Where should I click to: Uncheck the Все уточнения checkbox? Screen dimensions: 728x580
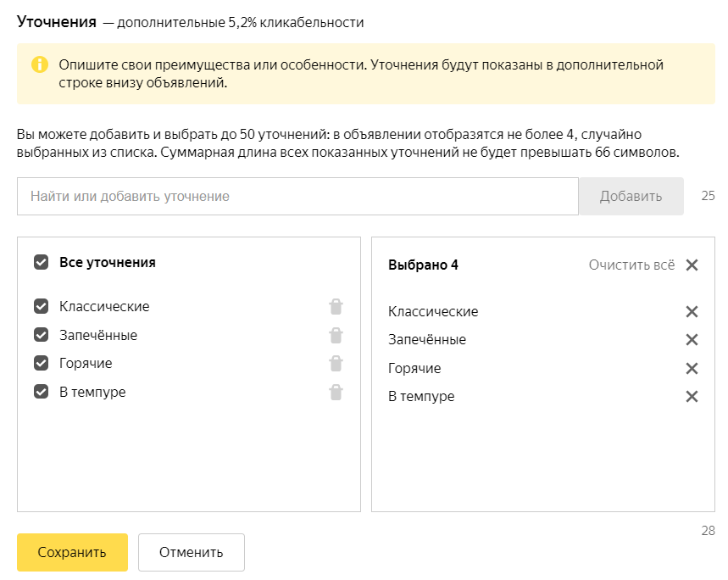pyautogui.click(x=42, y=262)
